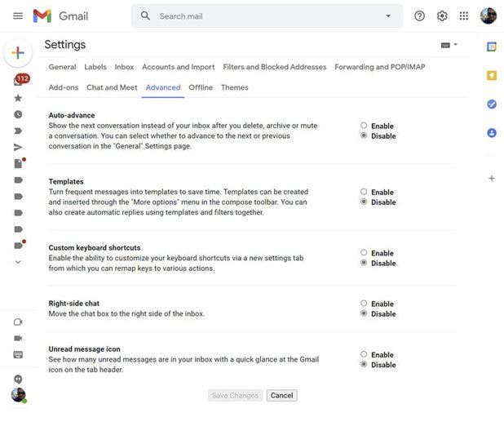This screenshot has width=504, height=426.
Task: Open Support help question icon
Action: 419,16
